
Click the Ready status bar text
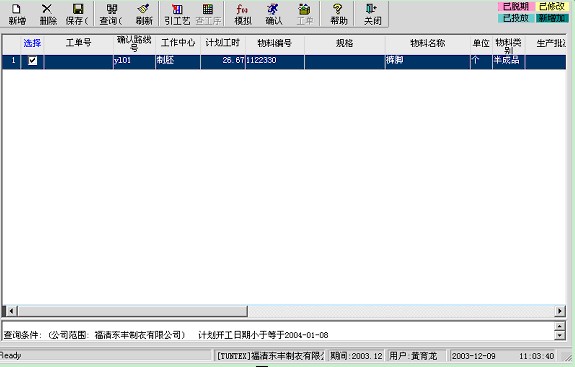pos(11,355)
